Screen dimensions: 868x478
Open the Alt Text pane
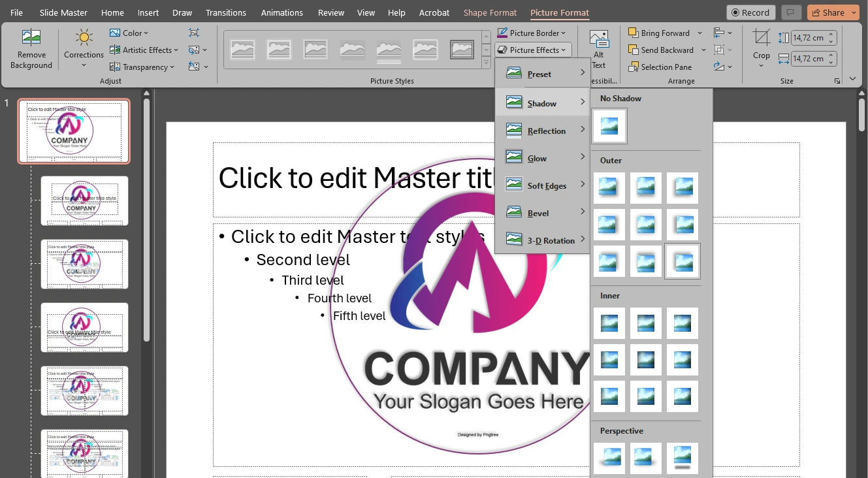click(599, 49)
